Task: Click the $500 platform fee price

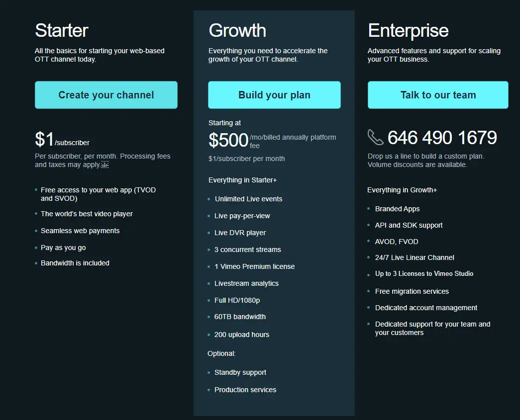Action: pos(228,141)
